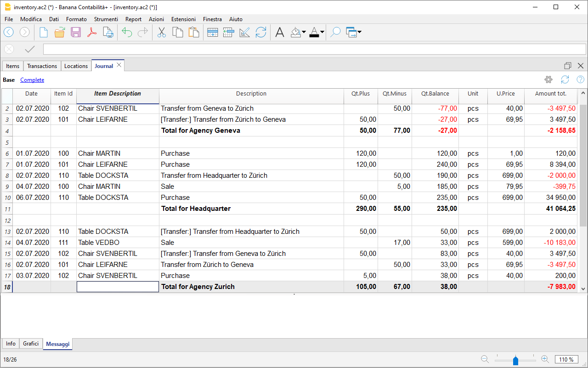The height and width of the screenshot is (368, 588).
Task: Click the formula input text field
Action: (314, 49)
